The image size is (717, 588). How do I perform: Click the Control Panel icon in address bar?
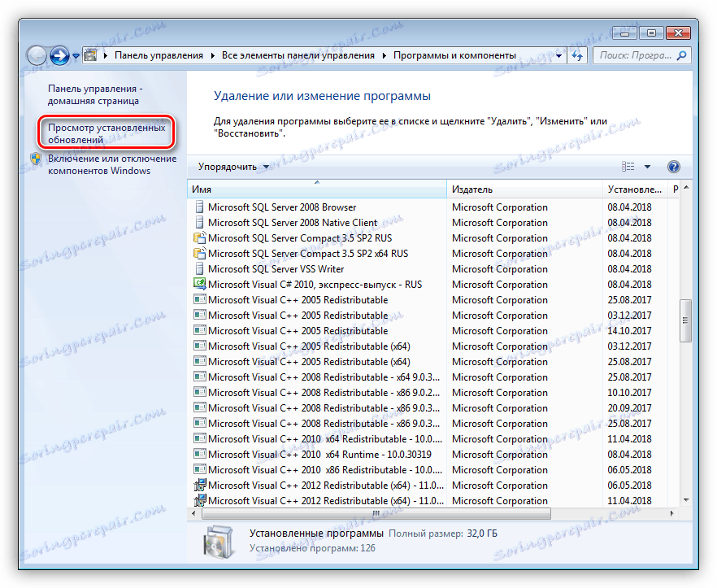(x=91, y=55)
